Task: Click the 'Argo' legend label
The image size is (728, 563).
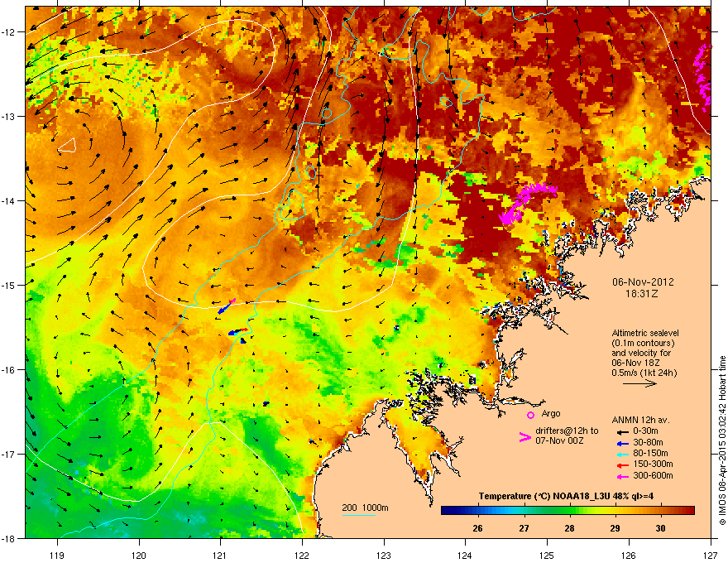Action: click(551, 413)
